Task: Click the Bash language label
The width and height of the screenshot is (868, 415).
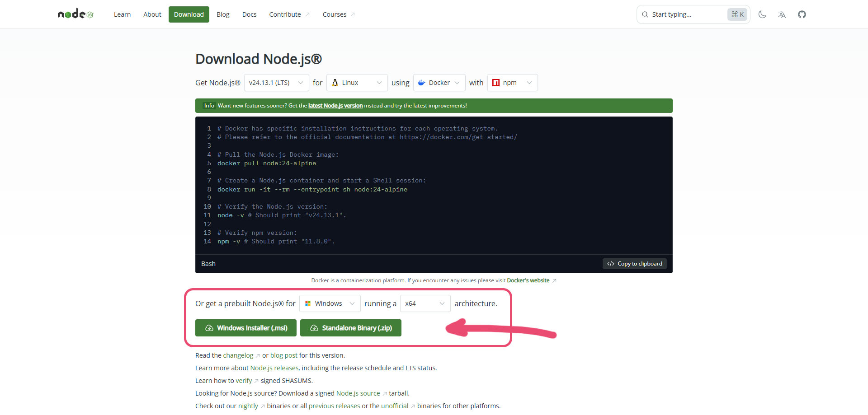Action: tap(208, 264)
